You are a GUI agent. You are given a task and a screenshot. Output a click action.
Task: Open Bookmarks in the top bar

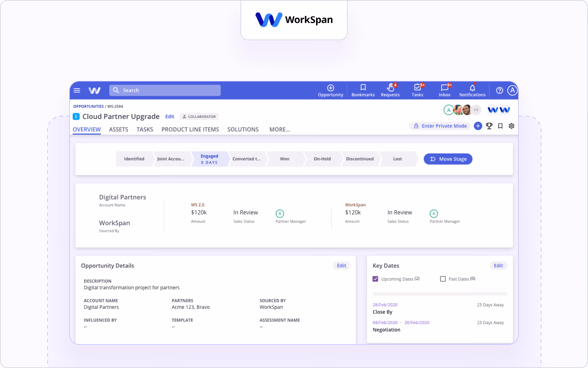[x=363, y=91]
